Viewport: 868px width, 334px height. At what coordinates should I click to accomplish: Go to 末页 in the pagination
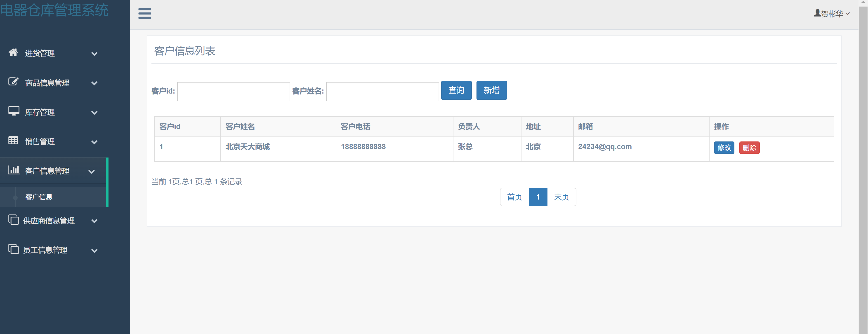click(x=561, y=197)
